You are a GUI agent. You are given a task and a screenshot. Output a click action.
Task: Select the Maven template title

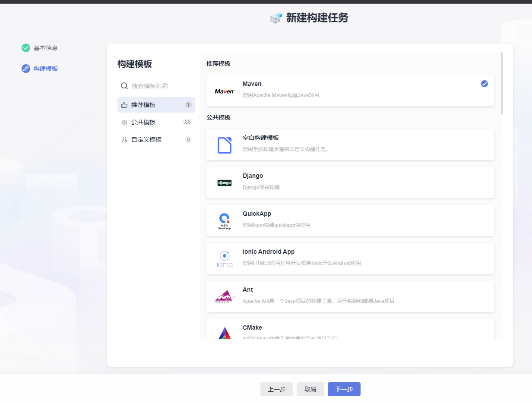tap(252, 84)
